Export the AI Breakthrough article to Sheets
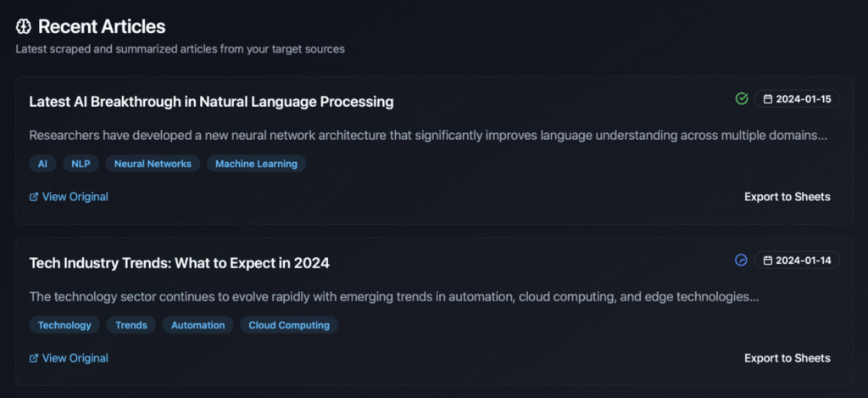 (x=787, y=197)
